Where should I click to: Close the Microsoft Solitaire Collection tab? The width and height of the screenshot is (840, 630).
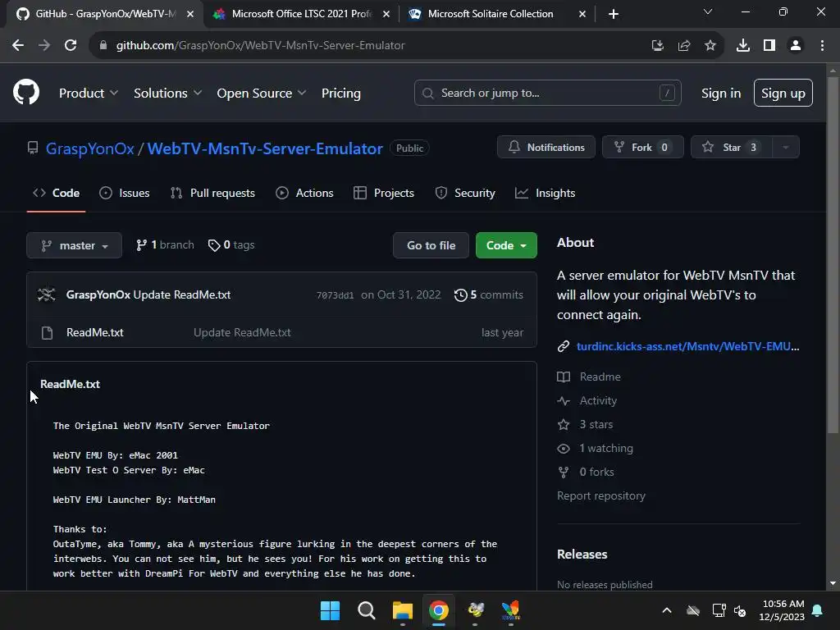582,14
